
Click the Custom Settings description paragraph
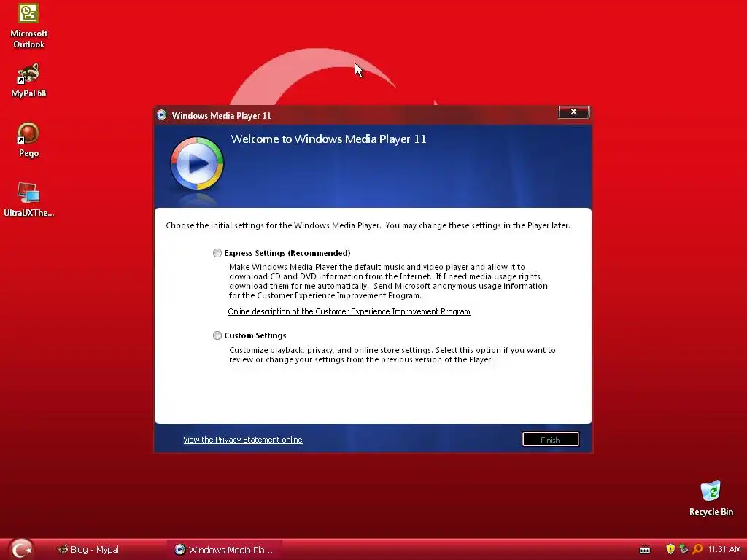392,355
